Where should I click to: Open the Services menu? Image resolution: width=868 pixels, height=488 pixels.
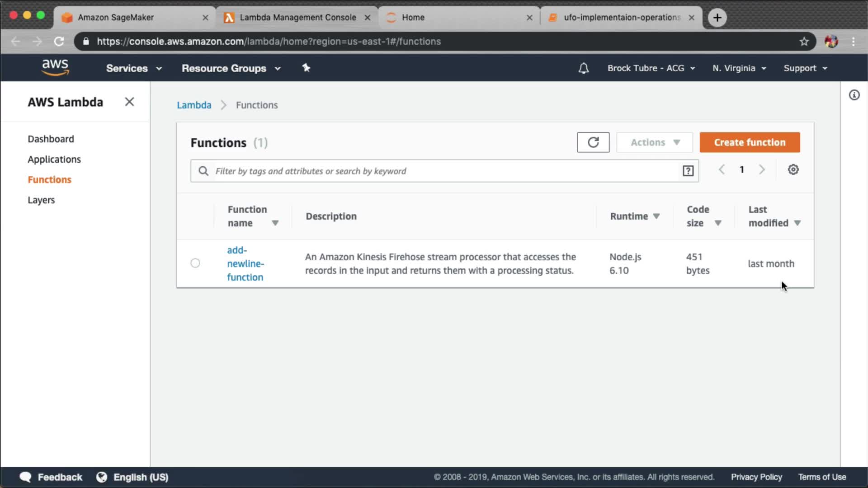pos(133,68)
